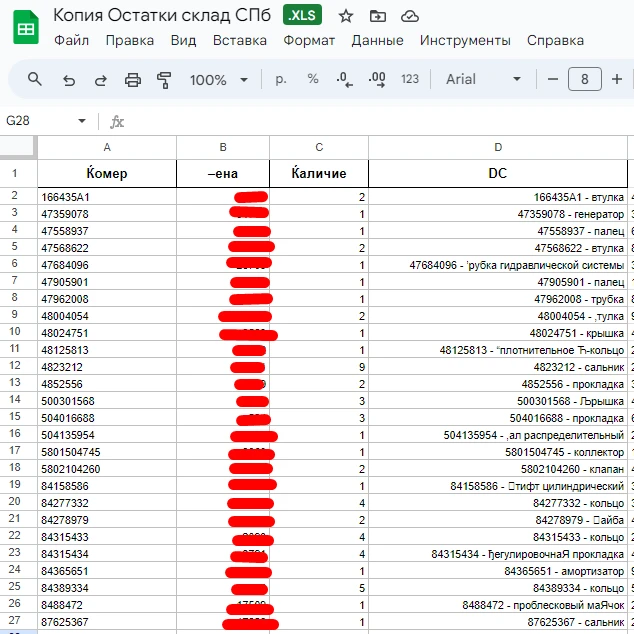Star the document Копия Остатки склад СПб
This screenshot has height=634, width=634.
tap(346, 16)
